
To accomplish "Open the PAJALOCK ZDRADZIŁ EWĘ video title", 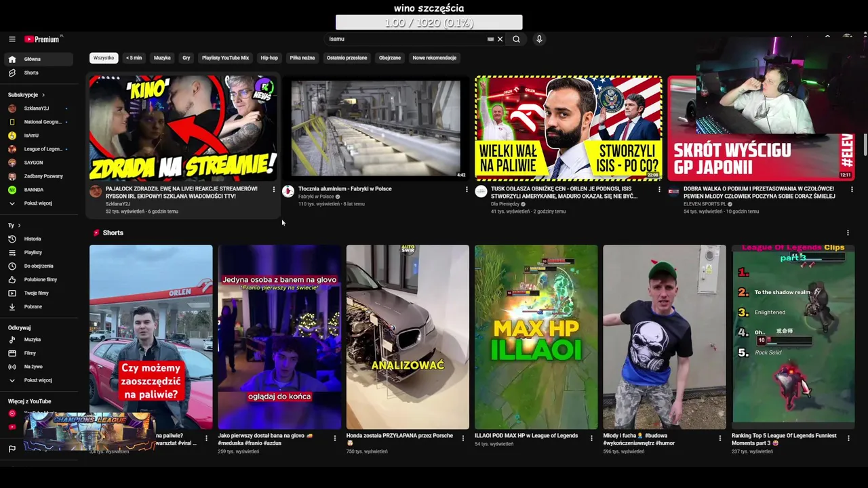I will (182, 192).
